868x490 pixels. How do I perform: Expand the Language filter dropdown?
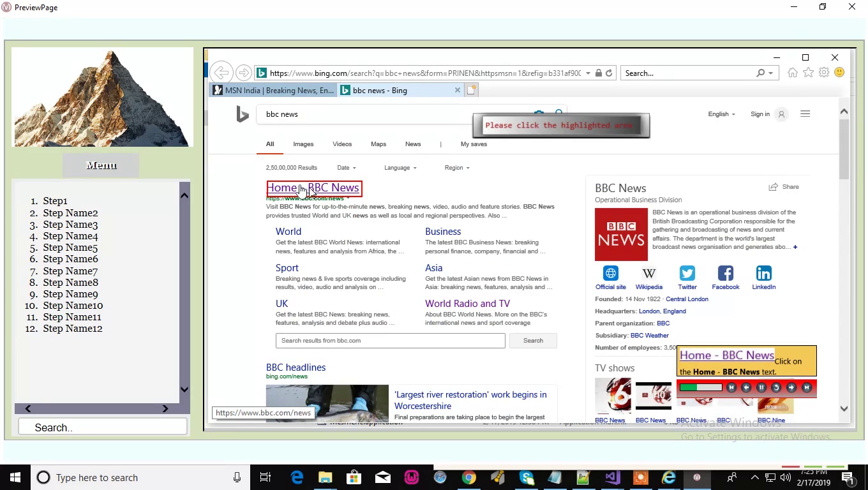(400, 168)
